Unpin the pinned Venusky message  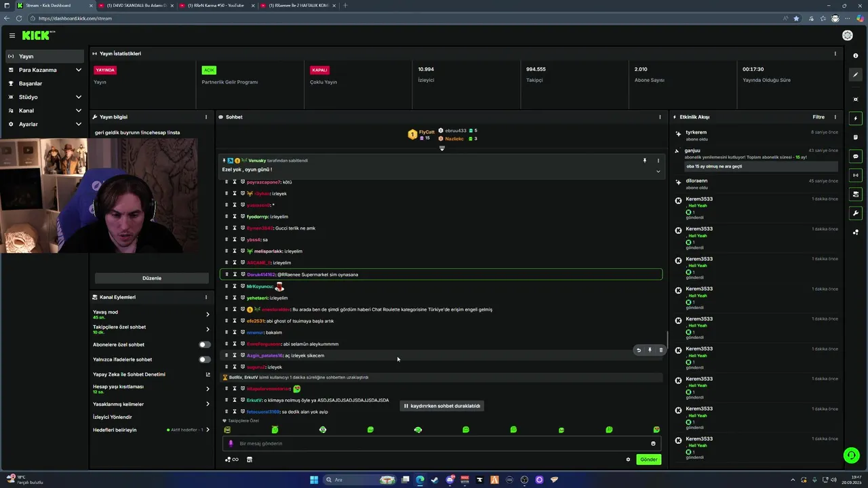click(x=645, y=161)
